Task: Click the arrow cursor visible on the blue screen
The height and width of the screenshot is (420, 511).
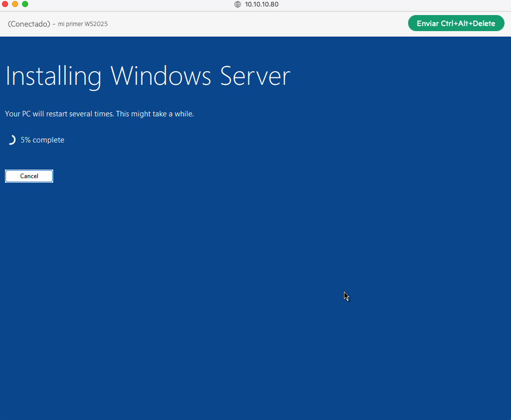Action: click(345, 296)
